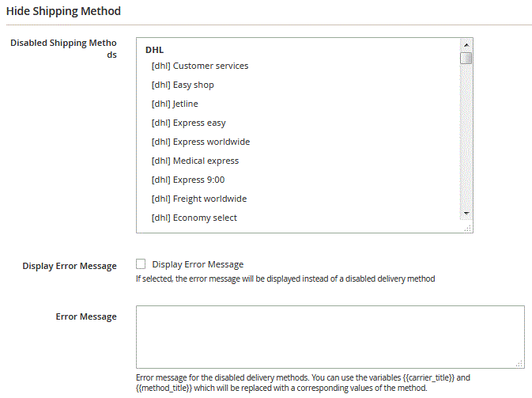Click the resize grip of Error Message textarea
The width and height of the screenshot is (532, 398).
click(x=519, y=364)
